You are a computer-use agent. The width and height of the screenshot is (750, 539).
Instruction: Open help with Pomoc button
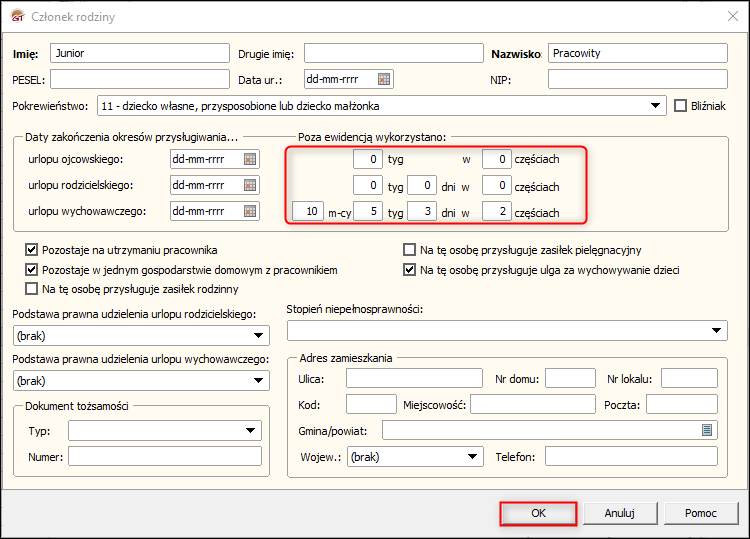pyautogui.click(x=700, y=513)
